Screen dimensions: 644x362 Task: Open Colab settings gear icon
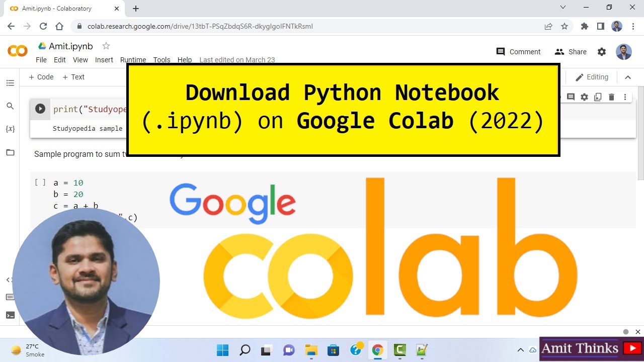pos(602,52)
